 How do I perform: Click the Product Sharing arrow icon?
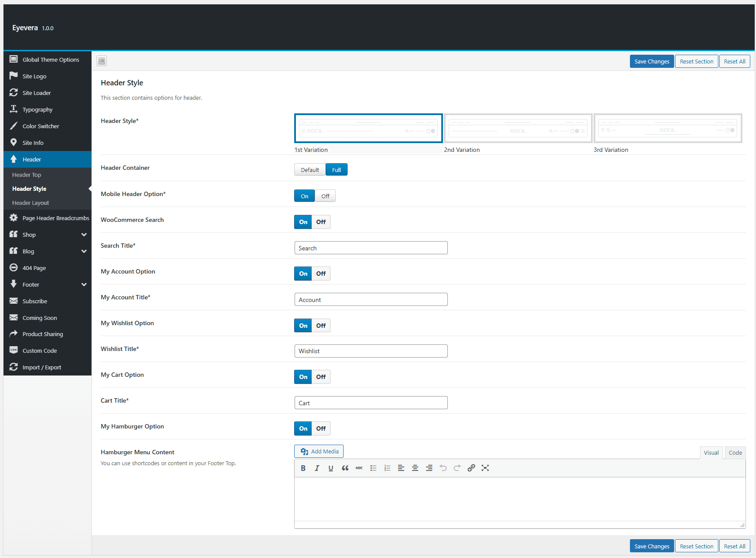(x=14, y=333)
